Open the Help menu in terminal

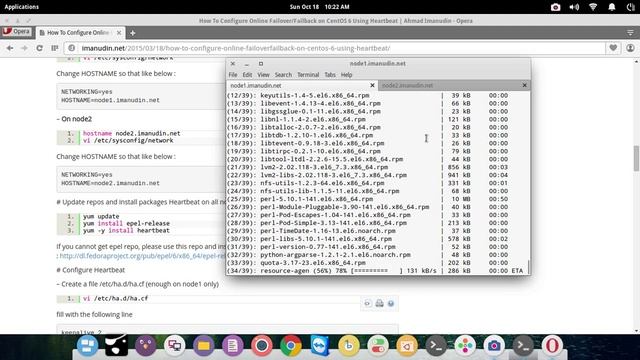click(347, 75)
